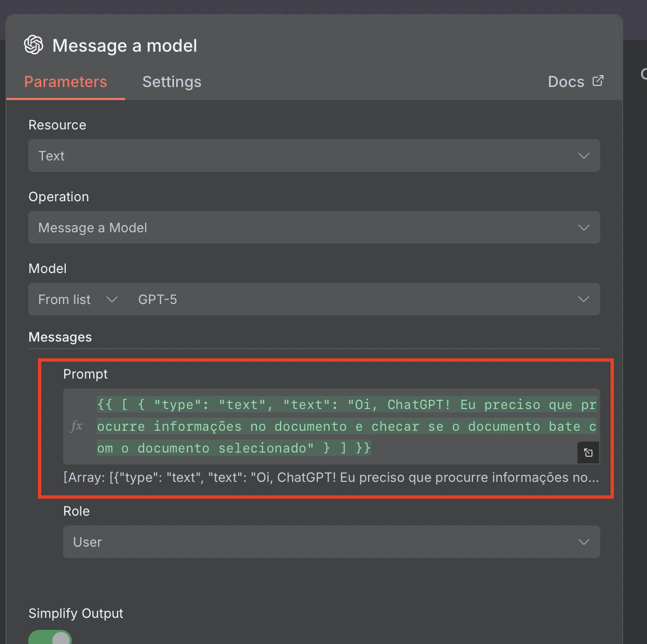
Task: Click the chevron arrow beside From list
Action: (x=112, y=300)
